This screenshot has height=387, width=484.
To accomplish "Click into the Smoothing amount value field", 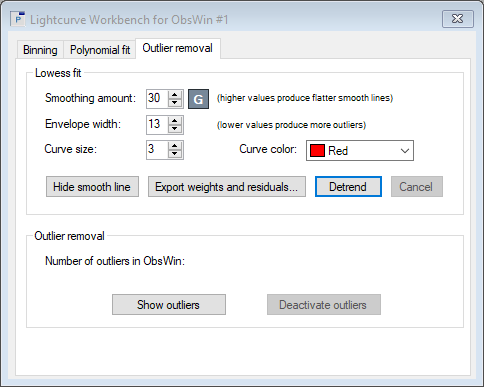I will pyautogui.click(x=157, y=99).
